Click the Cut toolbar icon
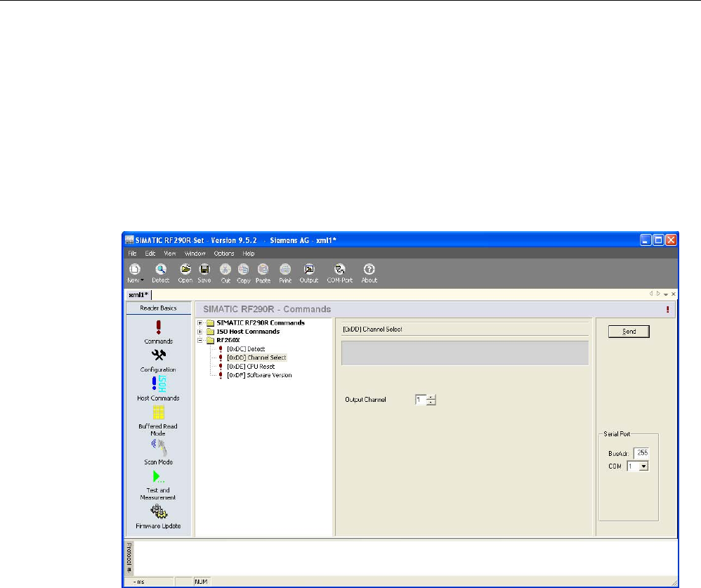This screenshot has height=588, width=701. (225, 269)
